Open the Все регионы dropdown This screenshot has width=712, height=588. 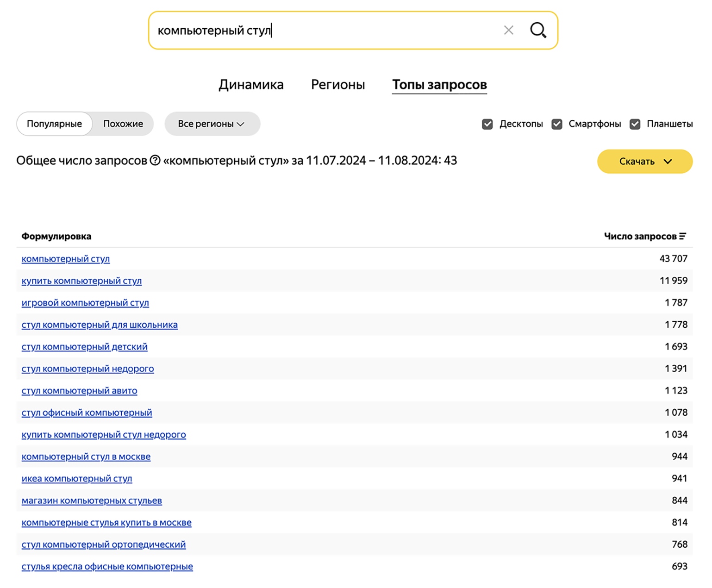tap(212, 124)
